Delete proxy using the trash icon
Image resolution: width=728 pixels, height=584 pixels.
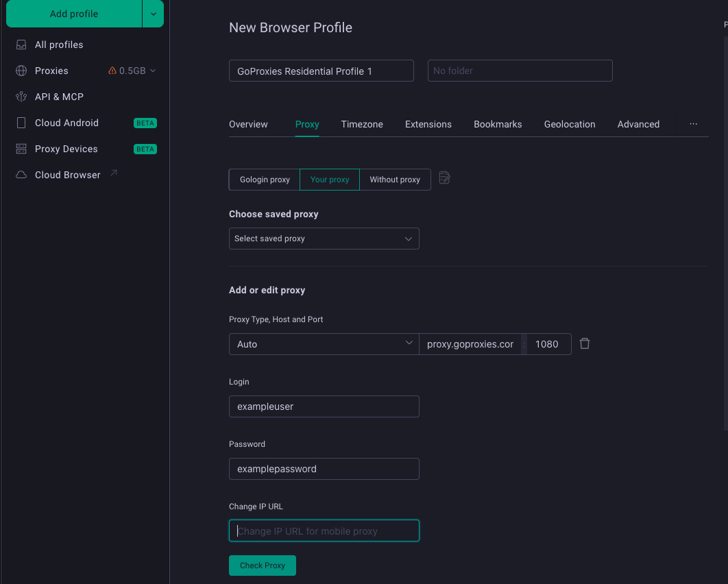[585, 343]
